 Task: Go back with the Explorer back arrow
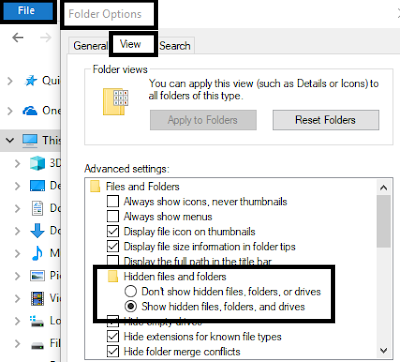pyautogui.click(x=18, y=37)
